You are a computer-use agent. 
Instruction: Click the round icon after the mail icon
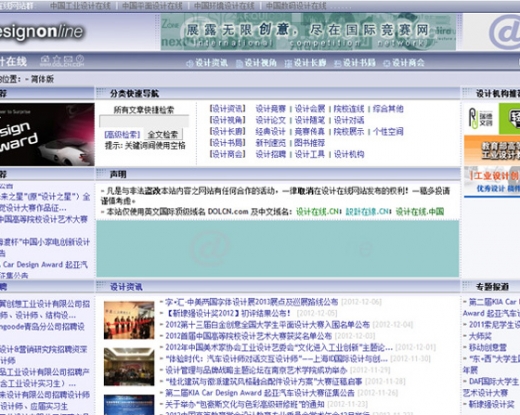[79, 59]
